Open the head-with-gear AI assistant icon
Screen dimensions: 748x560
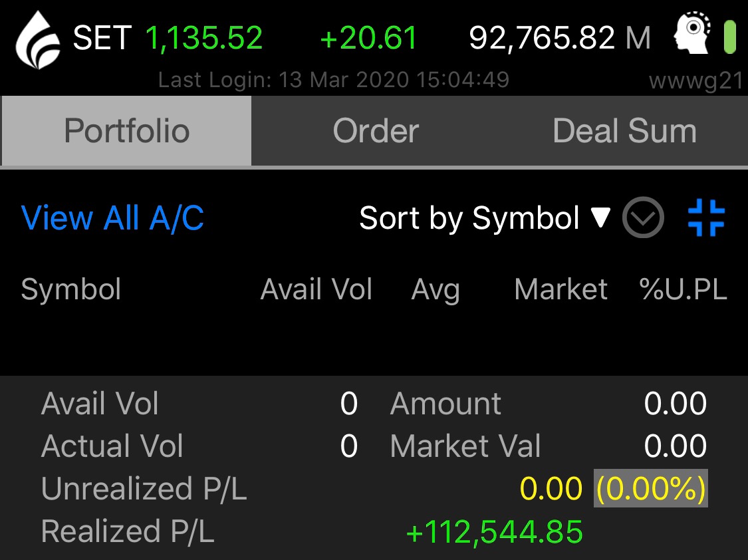(692, 36)
